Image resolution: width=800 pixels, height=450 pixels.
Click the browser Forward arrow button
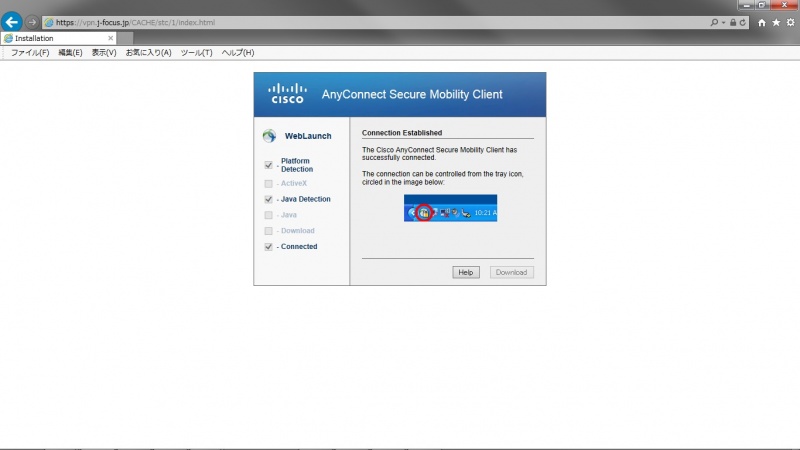coord(32,22)
